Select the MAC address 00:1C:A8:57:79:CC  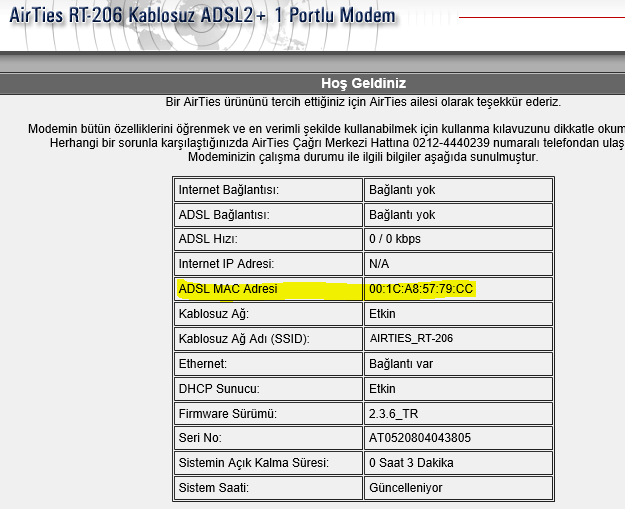tap(421, 289)
